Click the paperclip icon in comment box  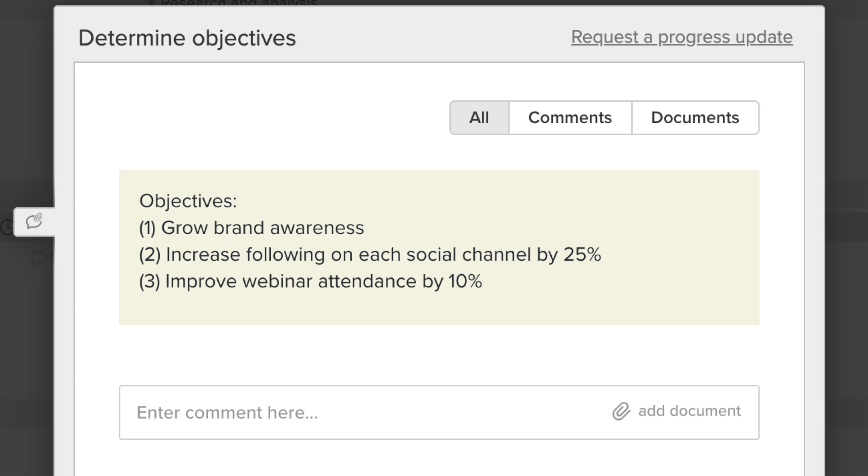click(621, 411)
